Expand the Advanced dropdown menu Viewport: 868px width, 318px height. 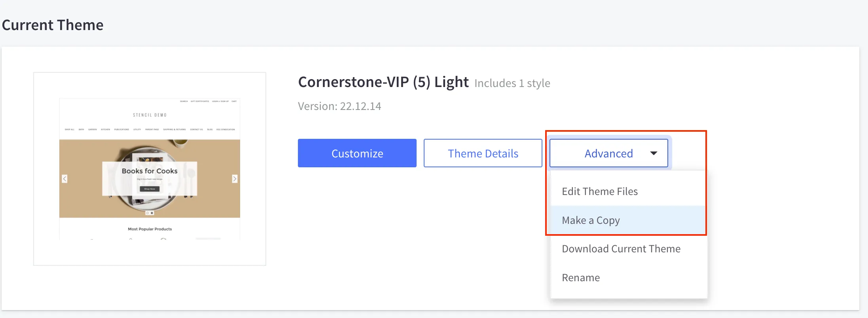[x=608, y=153]
